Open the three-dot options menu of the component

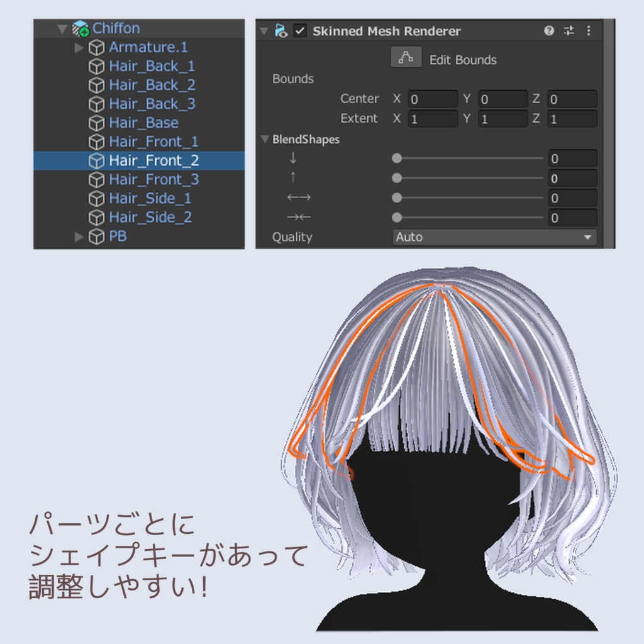pos(588,30)
